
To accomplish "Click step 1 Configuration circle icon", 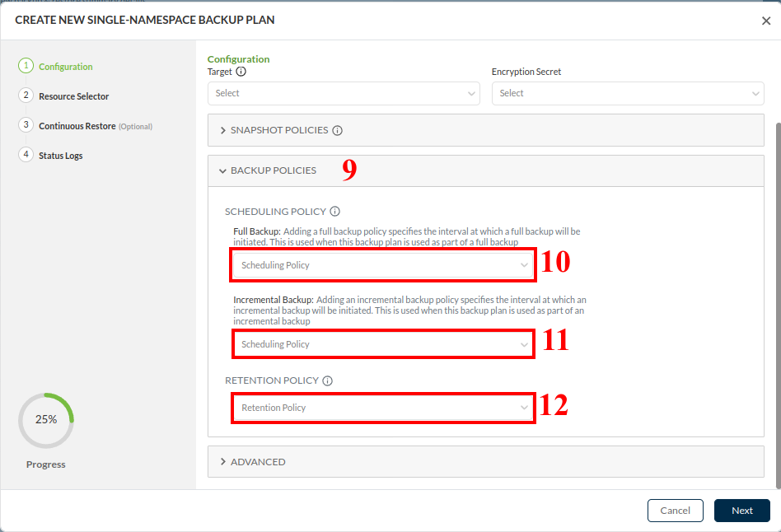I will 26,66.
